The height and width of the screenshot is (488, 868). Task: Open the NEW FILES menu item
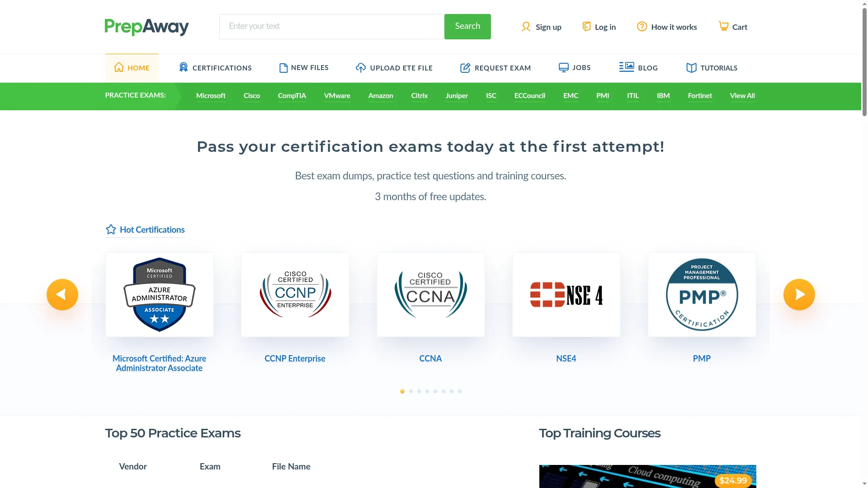[304, 68]
